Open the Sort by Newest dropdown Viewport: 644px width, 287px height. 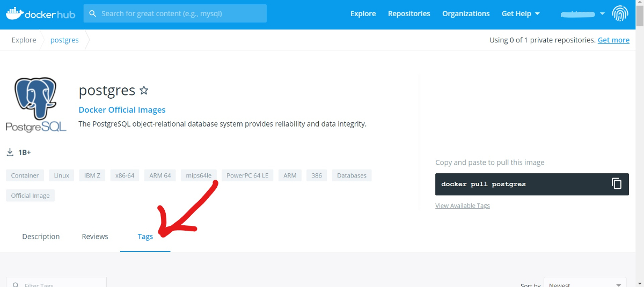click(x=585, y=282)
